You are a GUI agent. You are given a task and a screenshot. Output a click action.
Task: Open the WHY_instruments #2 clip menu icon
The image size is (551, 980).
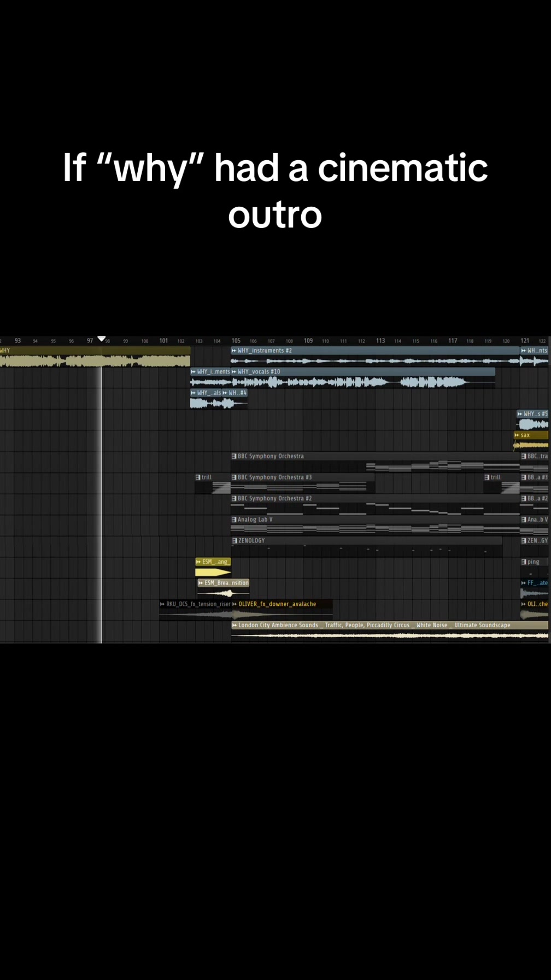(235, 351)
